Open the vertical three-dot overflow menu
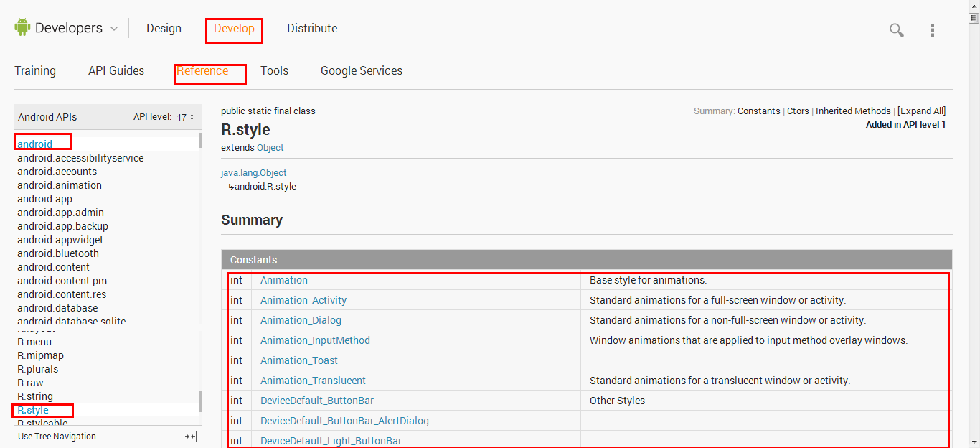Viewport: 980px width, 448px height. 933,30
